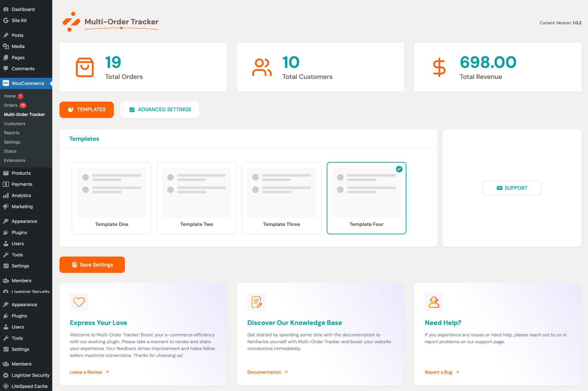Select Template One
The image size is (588, 391).
coord(111,198)
